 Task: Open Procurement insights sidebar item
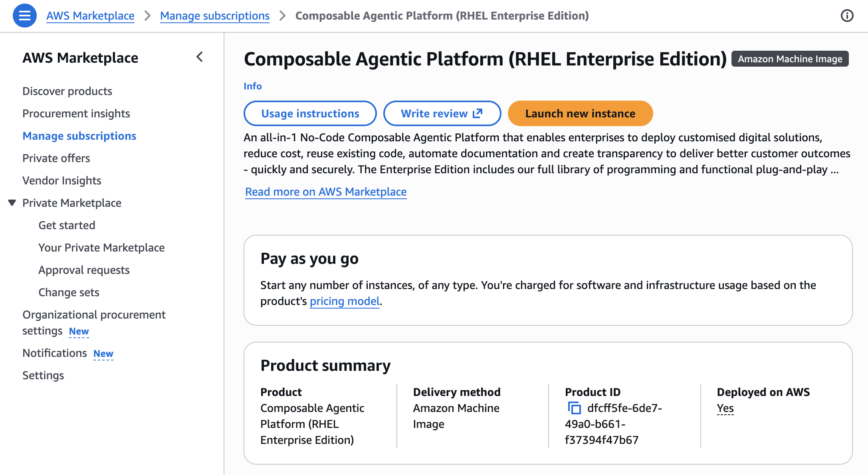coord(76,113)
